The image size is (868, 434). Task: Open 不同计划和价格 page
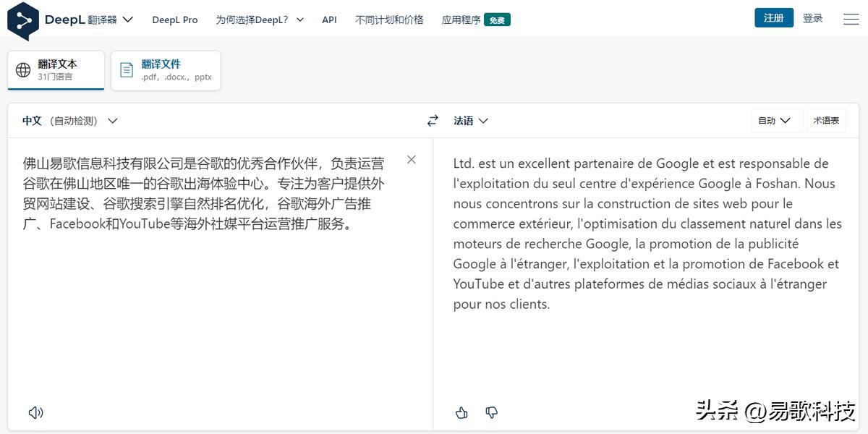click(389, 20)
